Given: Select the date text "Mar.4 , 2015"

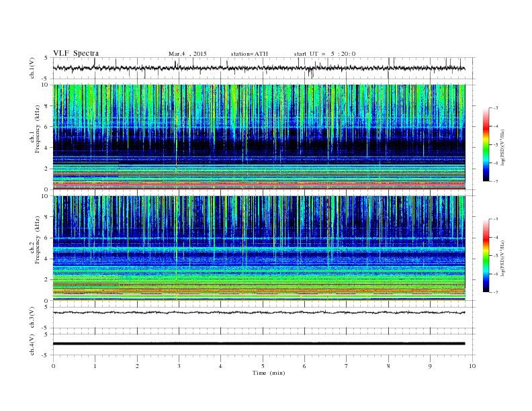Looking at the screenshot, I should tap(187, 54).
